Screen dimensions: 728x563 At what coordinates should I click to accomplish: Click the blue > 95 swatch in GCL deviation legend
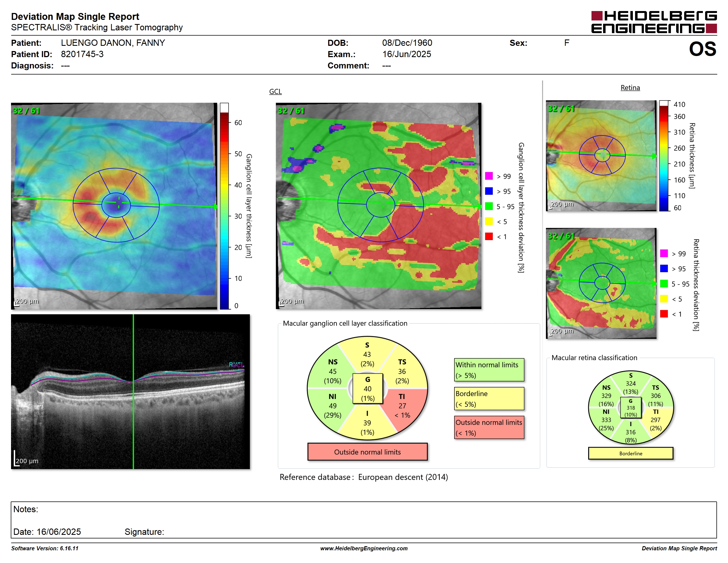click(489, 191)
